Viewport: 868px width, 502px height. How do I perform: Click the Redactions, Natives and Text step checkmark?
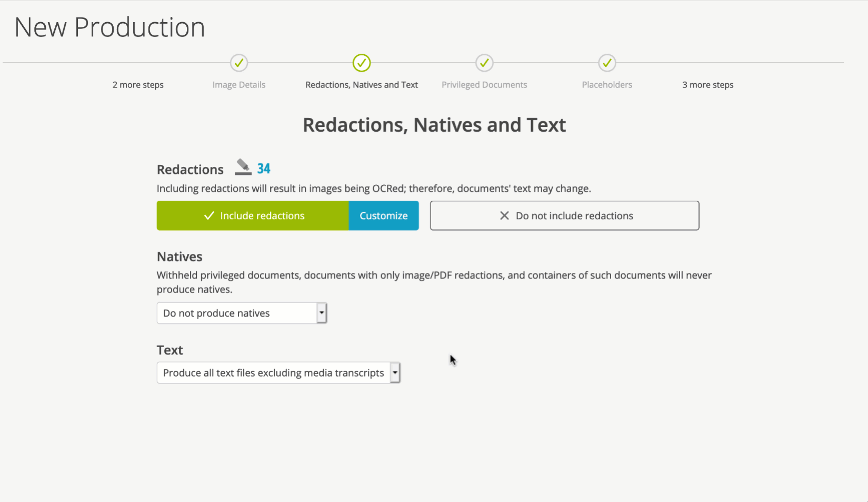[x=362, y=63]
